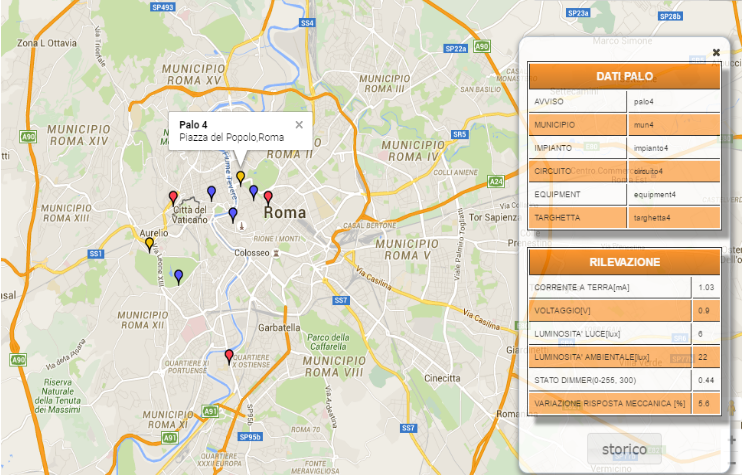Select the palo4 value cell

(674, 101)
